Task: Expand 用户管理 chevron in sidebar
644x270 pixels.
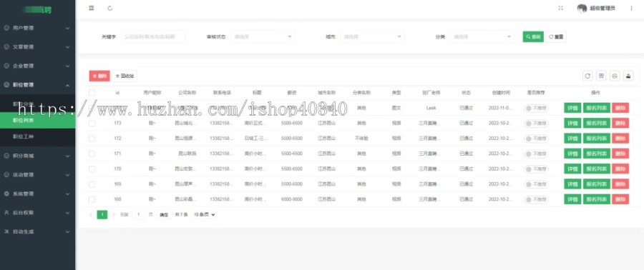Action: click(x=68, y=29)
